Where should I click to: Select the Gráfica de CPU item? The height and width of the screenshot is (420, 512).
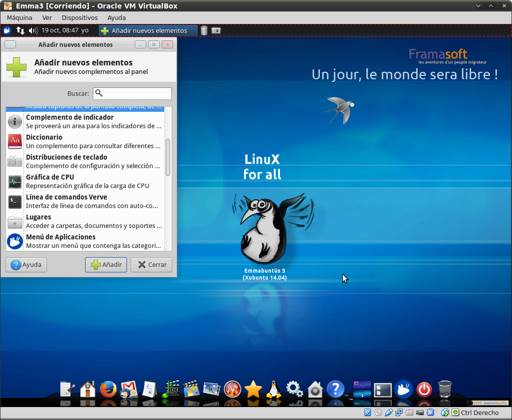click(85, 182)
